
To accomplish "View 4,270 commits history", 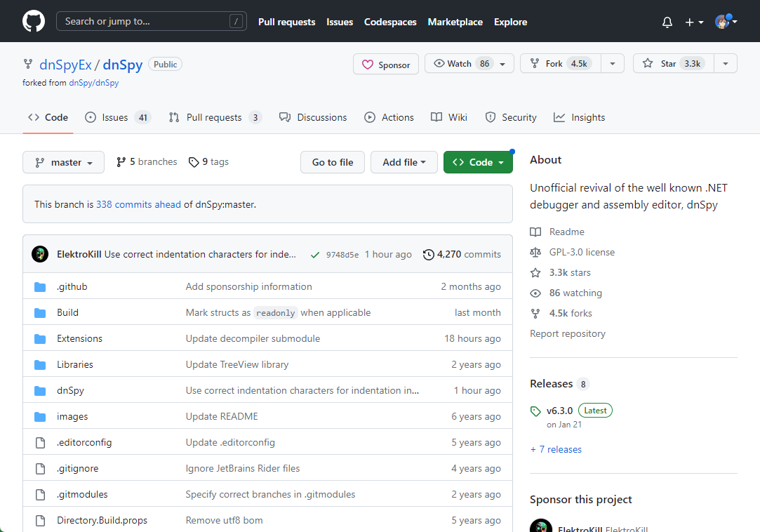I will (462, 254).
